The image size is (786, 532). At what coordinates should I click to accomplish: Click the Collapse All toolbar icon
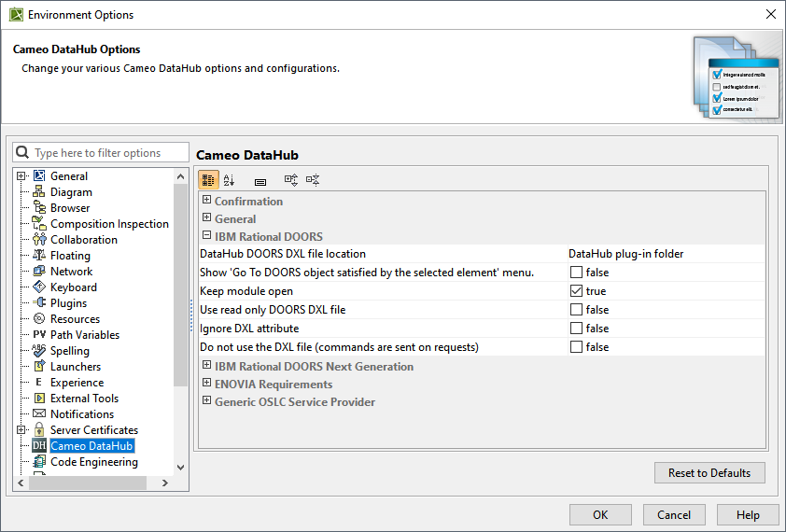[313, 180]
